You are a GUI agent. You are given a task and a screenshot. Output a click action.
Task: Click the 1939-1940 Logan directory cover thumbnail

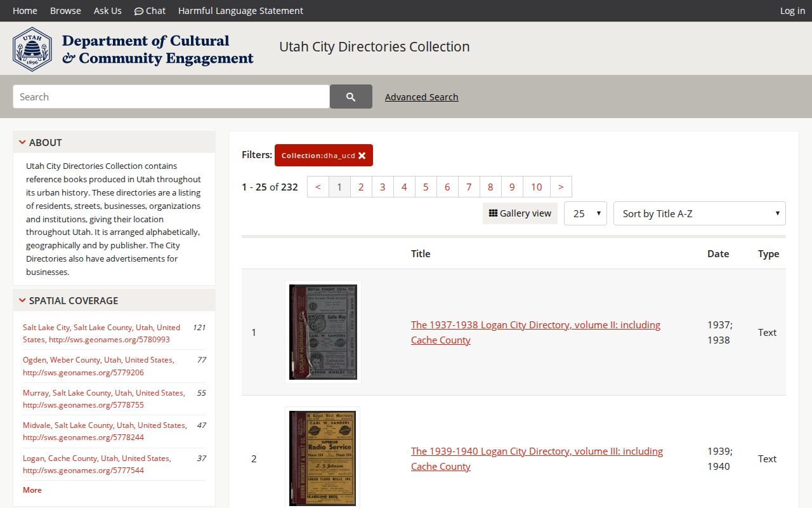[322, 458]
